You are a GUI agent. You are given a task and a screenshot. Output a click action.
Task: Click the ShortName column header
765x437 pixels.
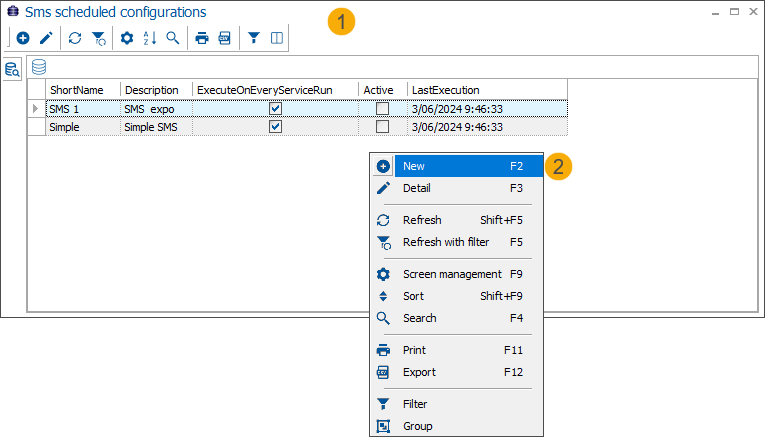click(83, 90)
